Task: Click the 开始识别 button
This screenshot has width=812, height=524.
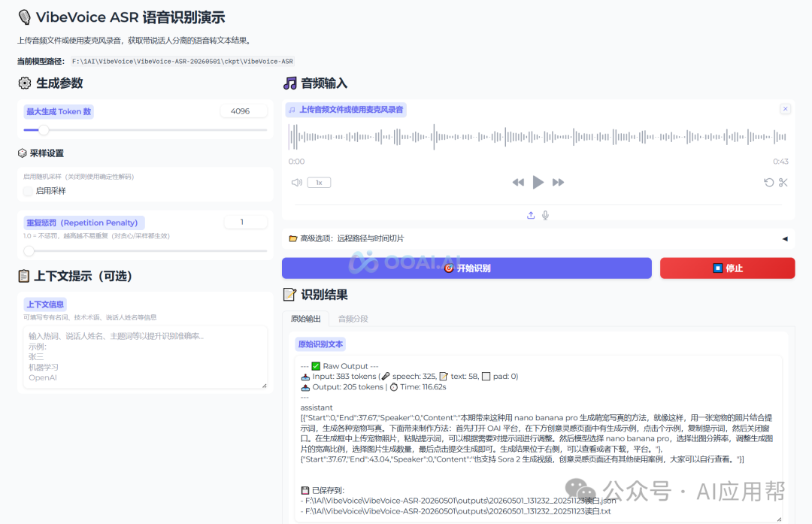Action: click(467, 268)
